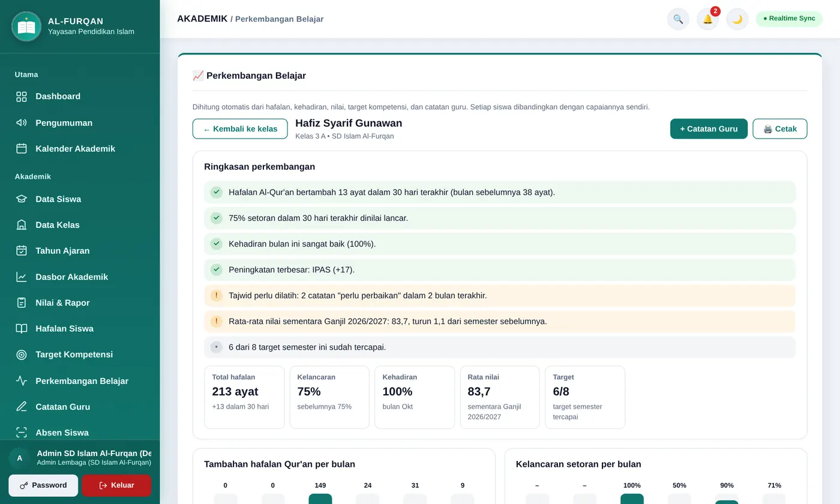Go to Pengumuman in sidebar

pos(80,122)
